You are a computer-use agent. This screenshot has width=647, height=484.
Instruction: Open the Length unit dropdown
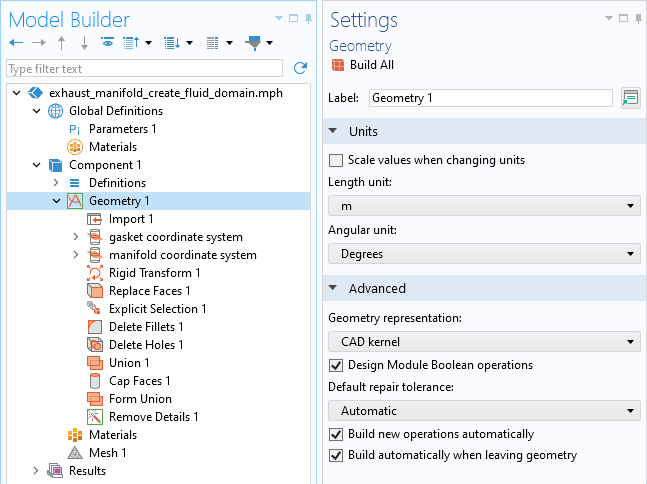point(484,206)
